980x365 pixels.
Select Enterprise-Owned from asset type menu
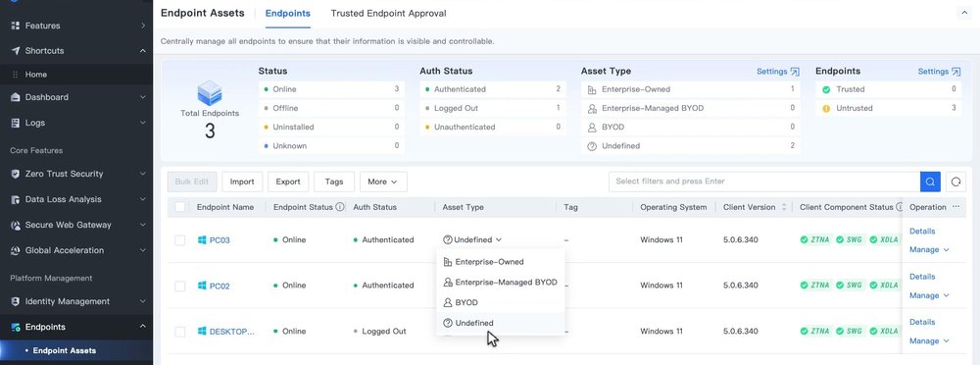click(x=501, y=262)
